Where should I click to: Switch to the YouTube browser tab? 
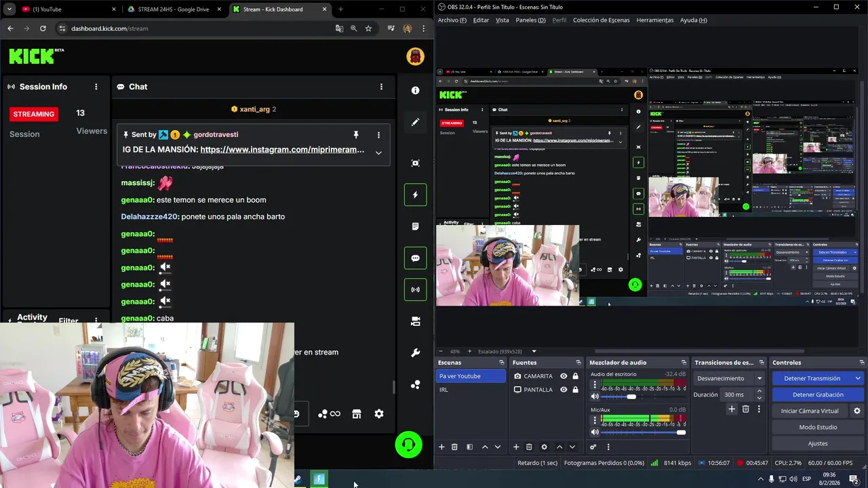point(60,9)
